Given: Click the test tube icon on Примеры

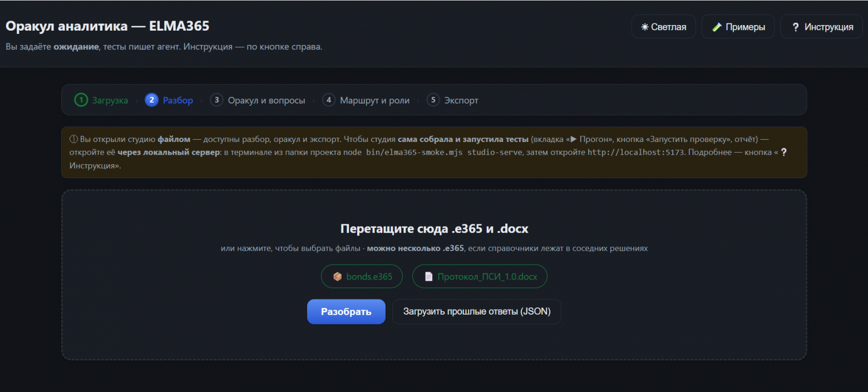Looking at the screenshot, I should [717, 27].
